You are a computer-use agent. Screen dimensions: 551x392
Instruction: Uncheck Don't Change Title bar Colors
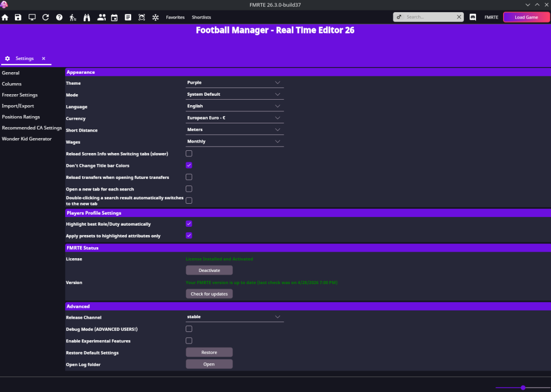pos(188,165)
